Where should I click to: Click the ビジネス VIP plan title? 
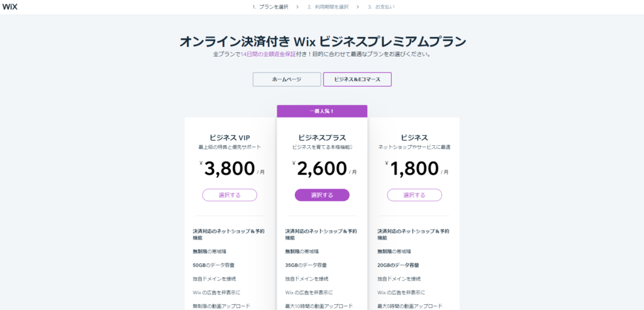(x=230, y=138)
